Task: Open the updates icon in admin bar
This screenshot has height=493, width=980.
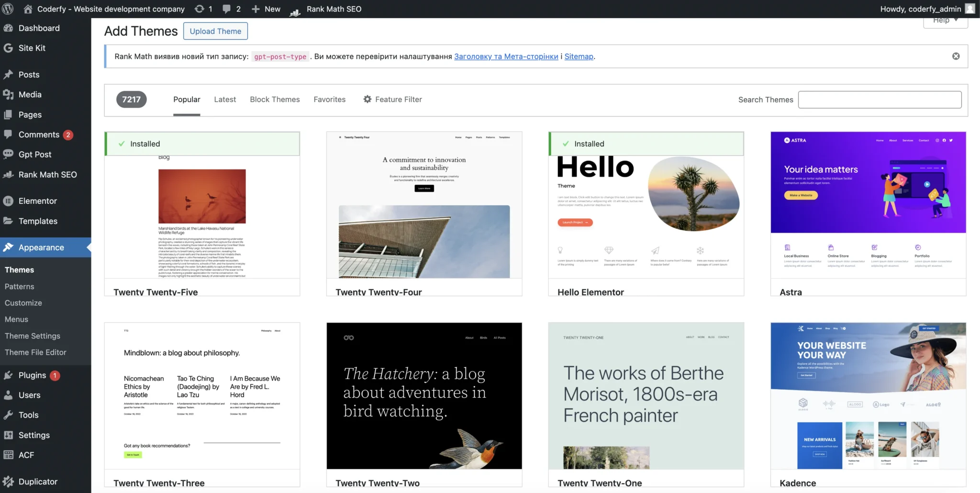Action: click(x=199, y=9)
